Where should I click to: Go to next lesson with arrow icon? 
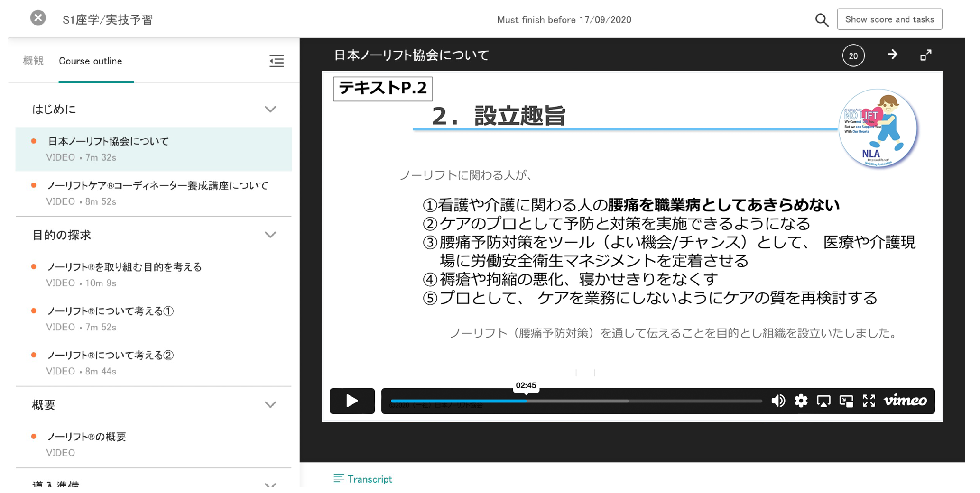click(x=892, y=55)
